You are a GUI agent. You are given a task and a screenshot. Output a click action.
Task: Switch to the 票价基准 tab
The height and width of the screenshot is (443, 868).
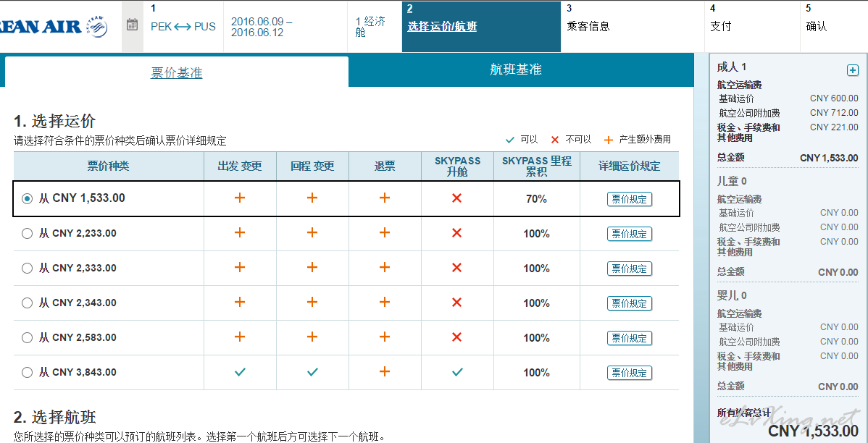coord(177,72)
